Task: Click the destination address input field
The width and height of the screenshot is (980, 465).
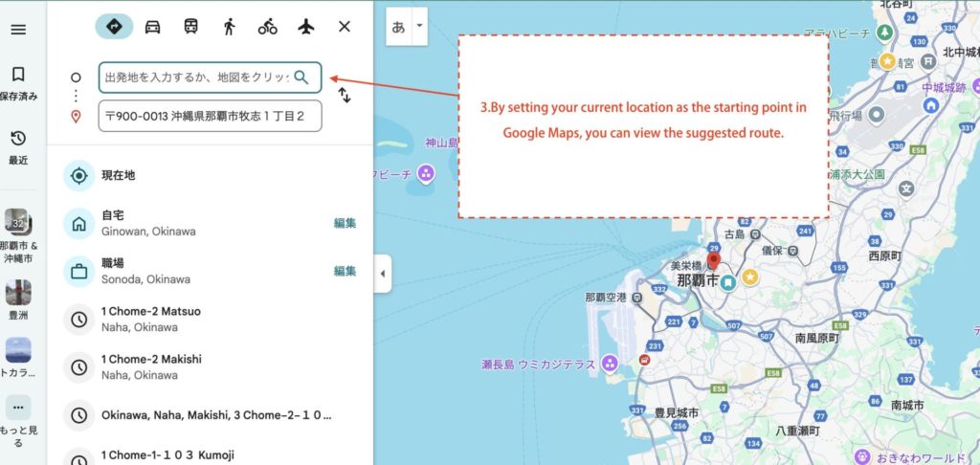Action: (x=209, y=116)
